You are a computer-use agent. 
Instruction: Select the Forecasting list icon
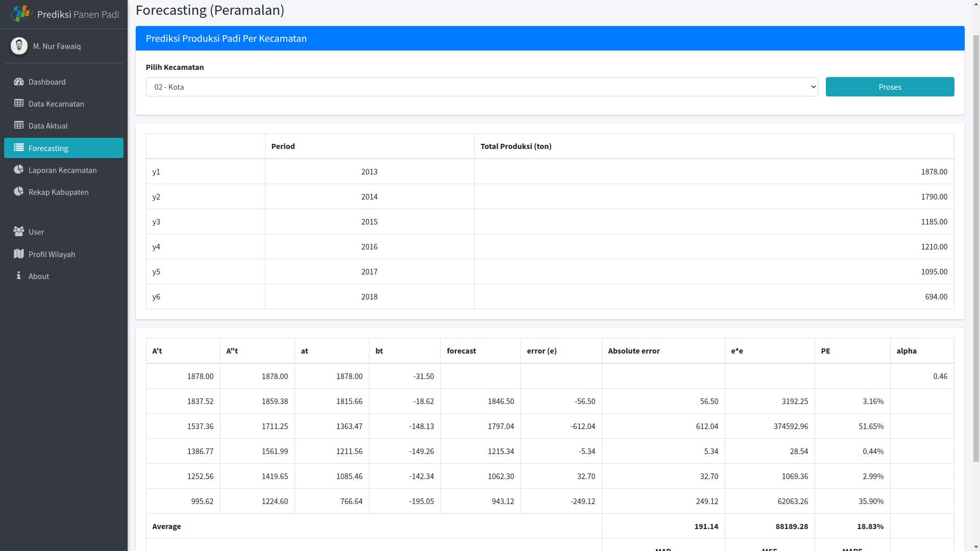19,147
